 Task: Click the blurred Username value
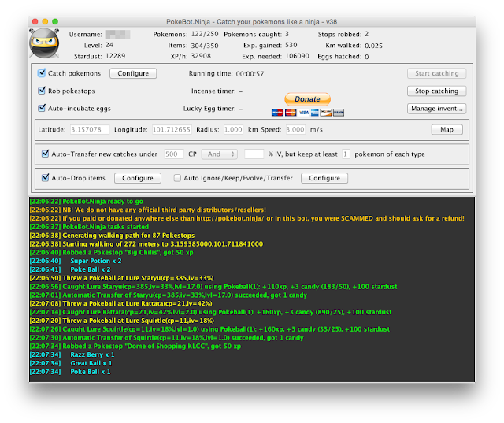117,35
